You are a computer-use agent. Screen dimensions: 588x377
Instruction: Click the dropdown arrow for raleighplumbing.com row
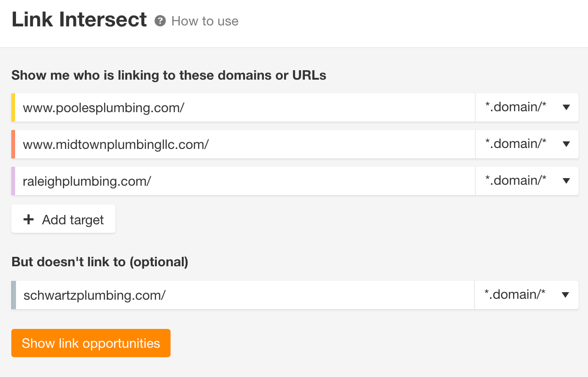tap(565, 181)
